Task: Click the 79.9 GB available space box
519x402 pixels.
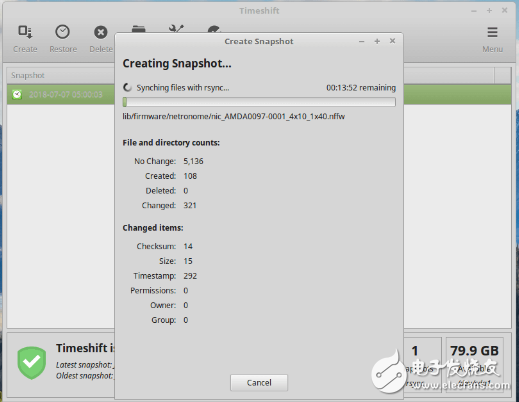Action: 474,363
